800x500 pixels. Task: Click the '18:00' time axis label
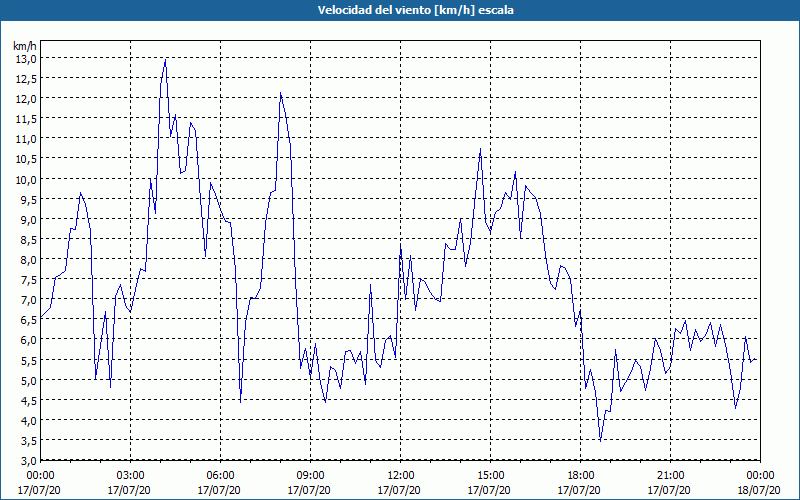click(x=581, y=476)
